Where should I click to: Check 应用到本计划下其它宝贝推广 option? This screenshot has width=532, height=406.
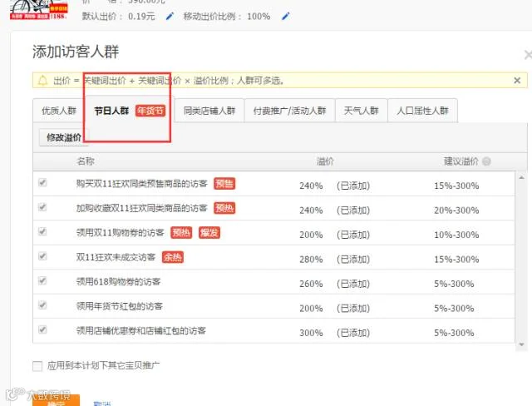pyautogui.click(x=37, y=366)
